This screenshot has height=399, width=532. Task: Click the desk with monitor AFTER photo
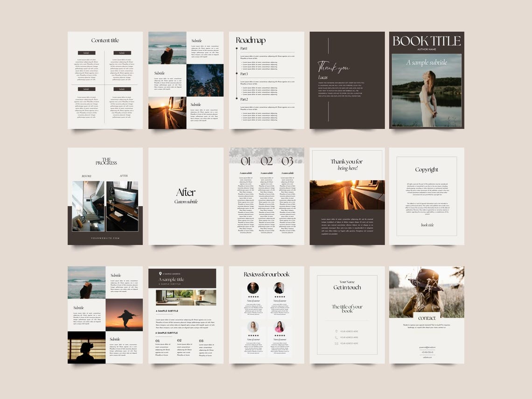click(x=122, y=206)
